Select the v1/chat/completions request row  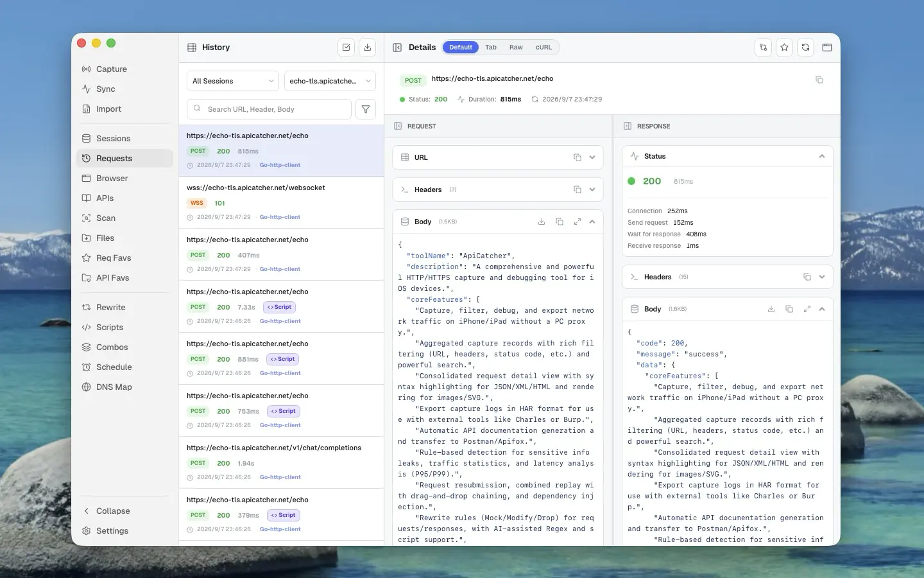281,462
